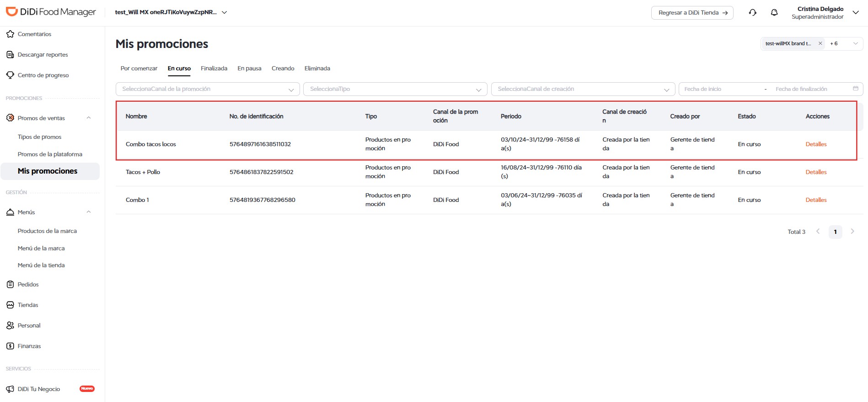Open the SeleccionaTipo dropdown
This screenshot has height=402, width=868.
pos(395,89)
